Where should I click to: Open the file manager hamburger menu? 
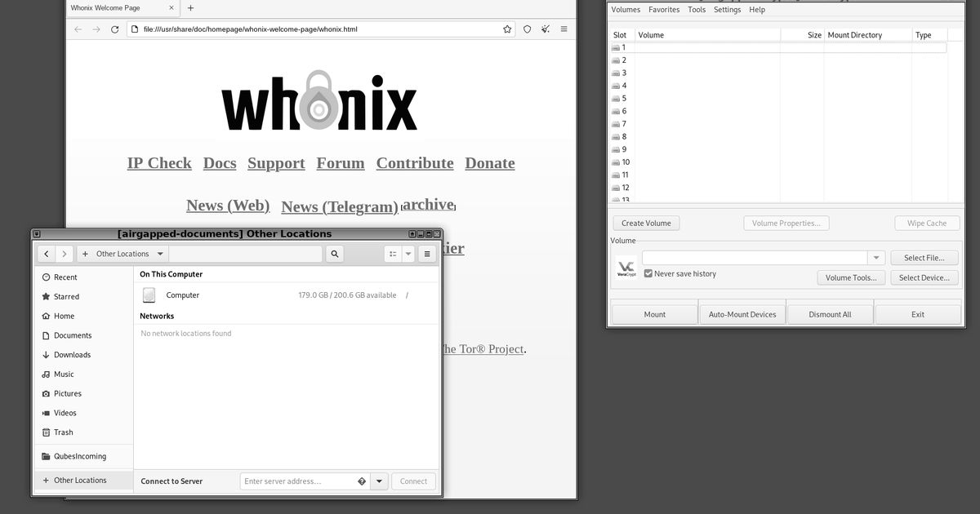[426, 254]
